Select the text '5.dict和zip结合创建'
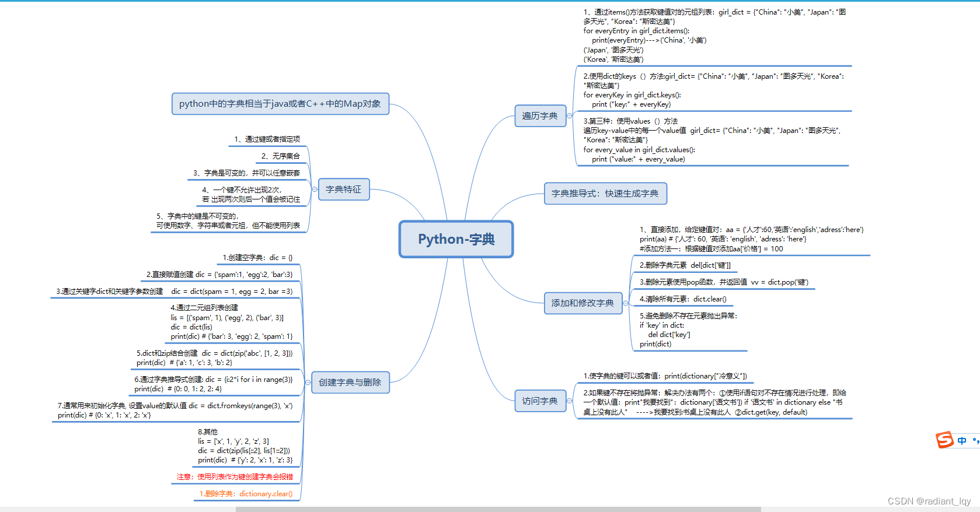This screenshot has width=980, height=512. click(167, 353)
